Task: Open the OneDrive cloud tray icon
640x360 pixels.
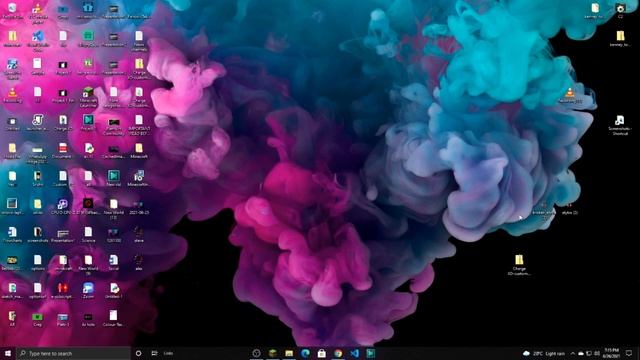Action: point(581,353)
